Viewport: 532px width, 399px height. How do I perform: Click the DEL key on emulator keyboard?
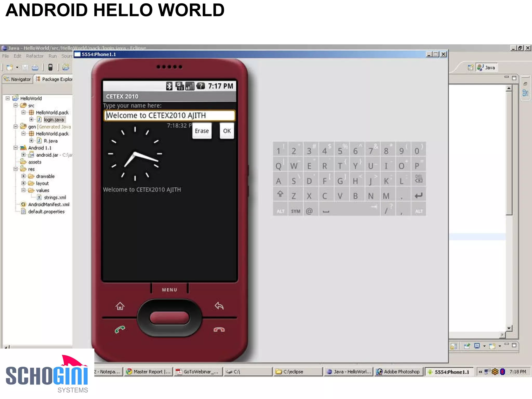418,179
